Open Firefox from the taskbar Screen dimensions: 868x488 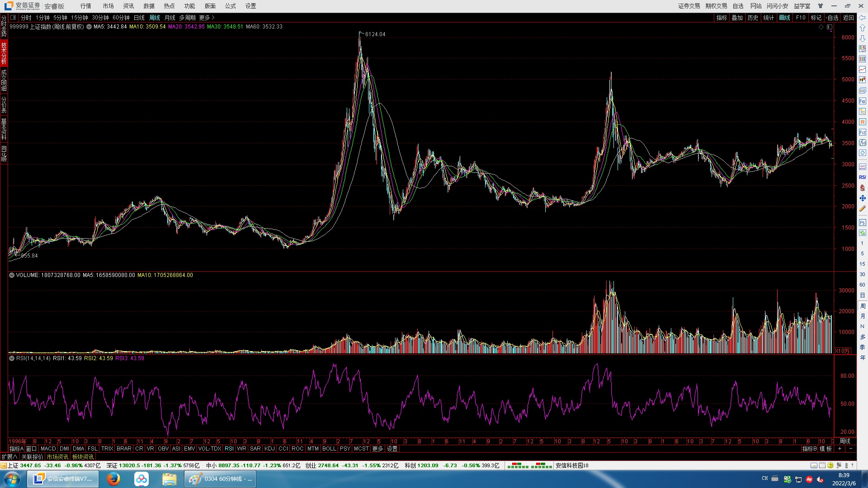pos(113,479)
